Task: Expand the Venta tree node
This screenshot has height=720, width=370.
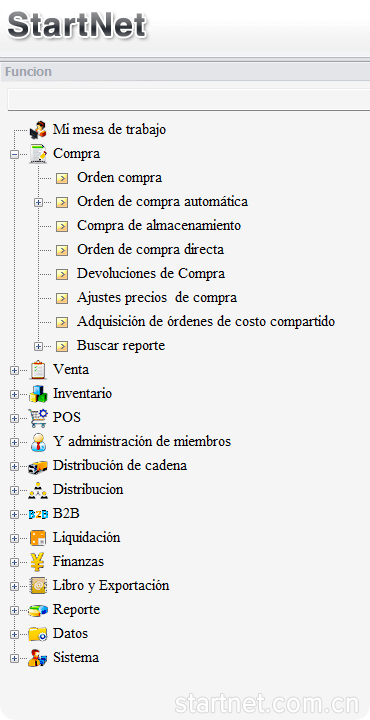Action: [x=14, y=370]
